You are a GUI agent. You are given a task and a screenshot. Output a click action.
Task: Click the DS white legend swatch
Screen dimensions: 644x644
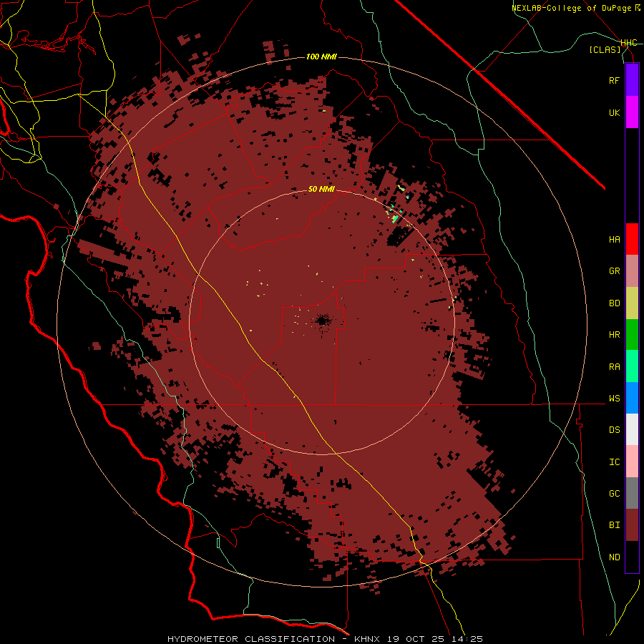[632, 429]
